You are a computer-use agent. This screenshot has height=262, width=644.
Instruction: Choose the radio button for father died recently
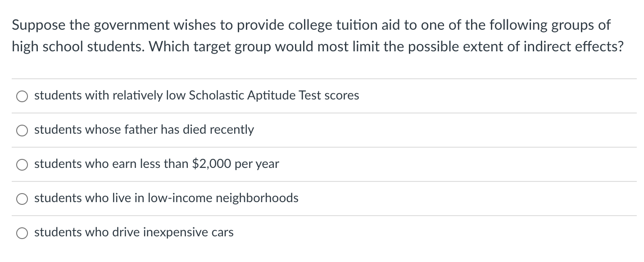(22, 130)
